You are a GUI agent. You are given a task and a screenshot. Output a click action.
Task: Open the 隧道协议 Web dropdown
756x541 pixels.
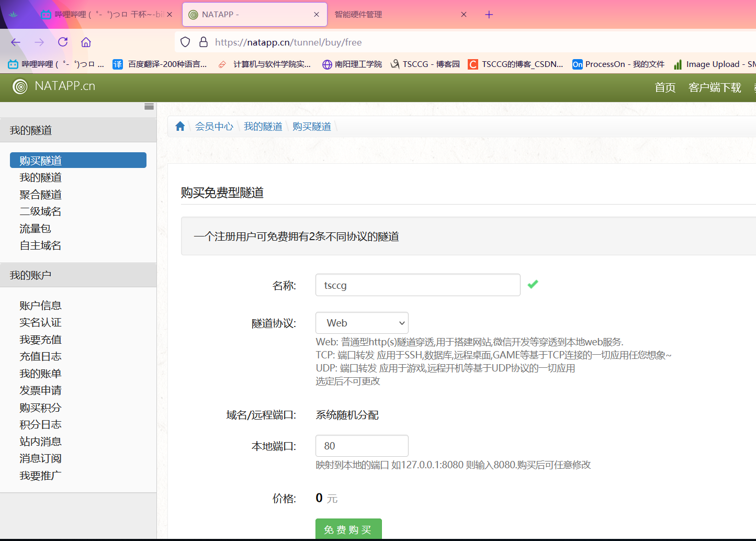click(362, 323)
